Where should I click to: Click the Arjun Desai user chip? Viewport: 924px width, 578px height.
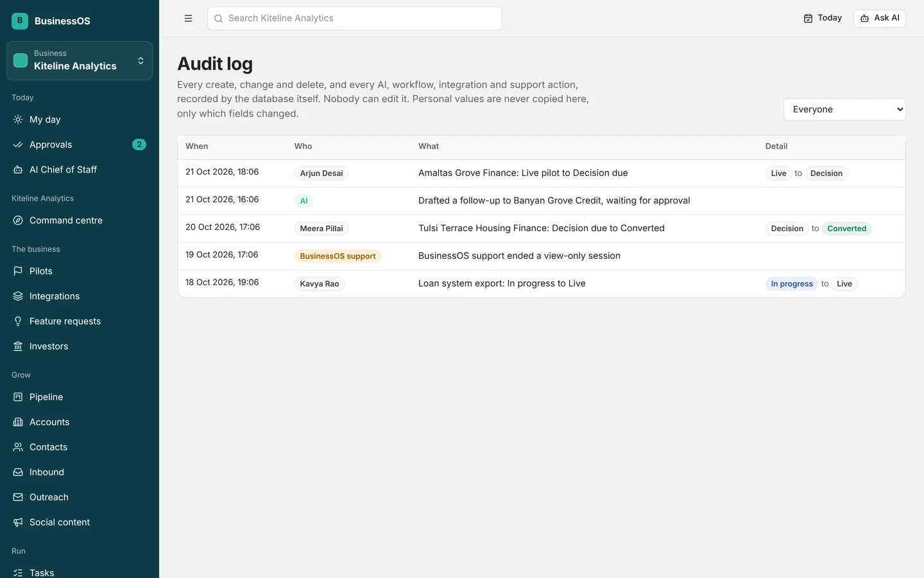coord(321,173)
